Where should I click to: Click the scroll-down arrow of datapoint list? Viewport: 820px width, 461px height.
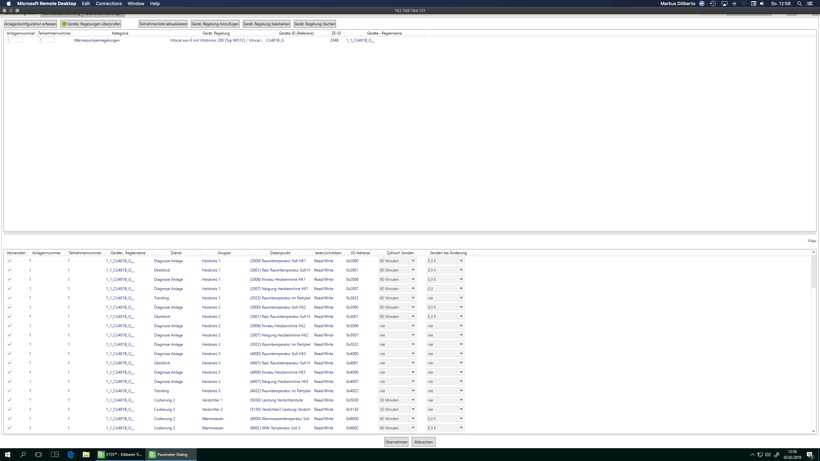[813, 431]
